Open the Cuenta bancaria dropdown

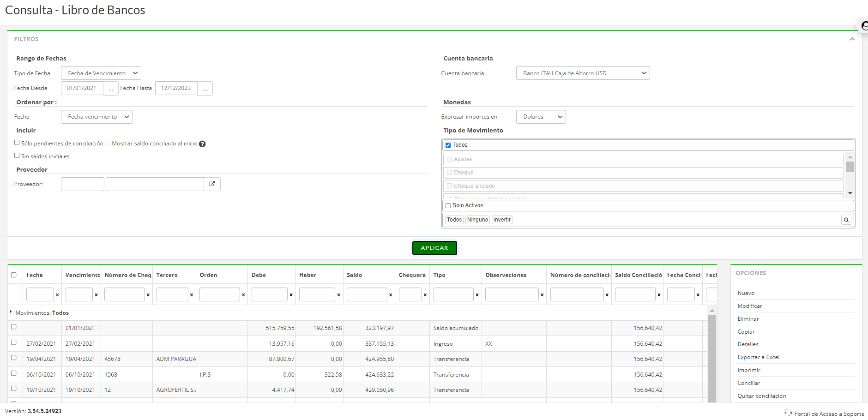click(583, 73)
